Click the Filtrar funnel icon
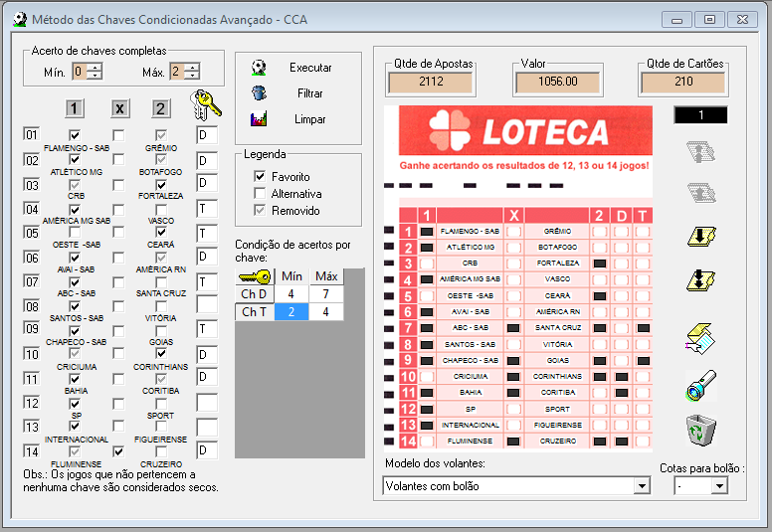Viewport: 772px width, 532px height. (x=259, y=92)
